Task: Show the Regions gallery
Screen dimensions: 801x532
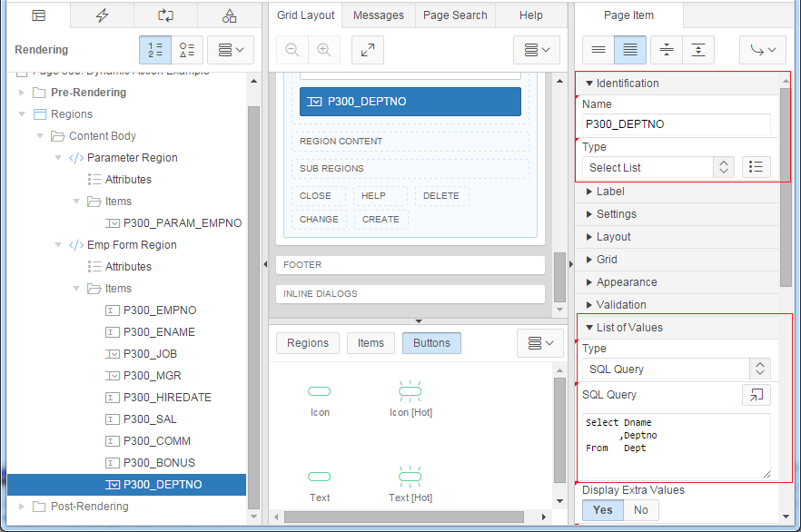Action: coord(308,343)
